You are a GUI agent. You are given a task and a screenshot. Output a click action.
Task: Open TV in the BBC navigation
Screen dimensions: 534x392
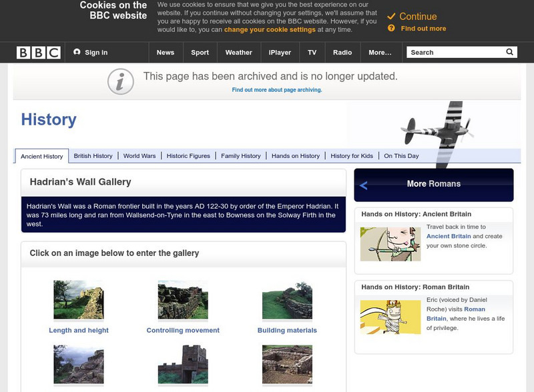point(312,53)
